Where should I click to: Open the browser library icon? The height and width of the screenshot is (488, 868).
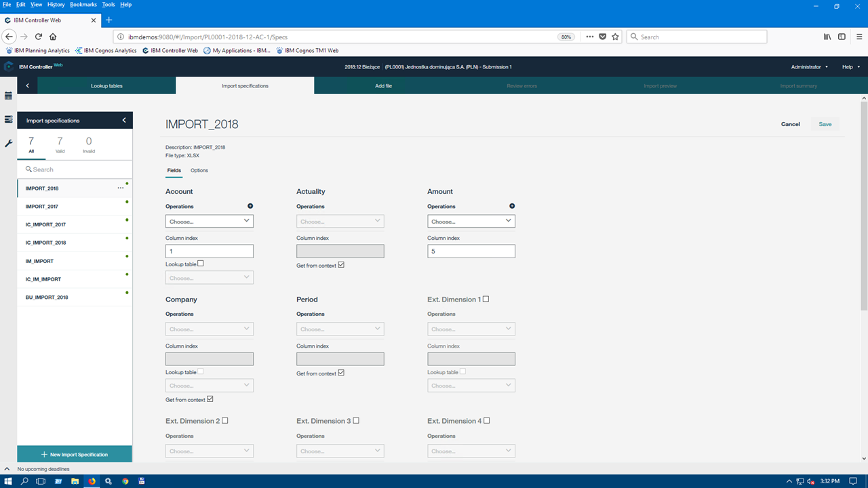tap(827, 37)
